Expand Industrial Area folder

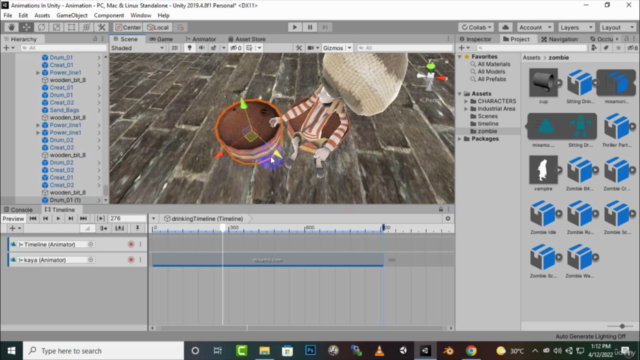466,109
